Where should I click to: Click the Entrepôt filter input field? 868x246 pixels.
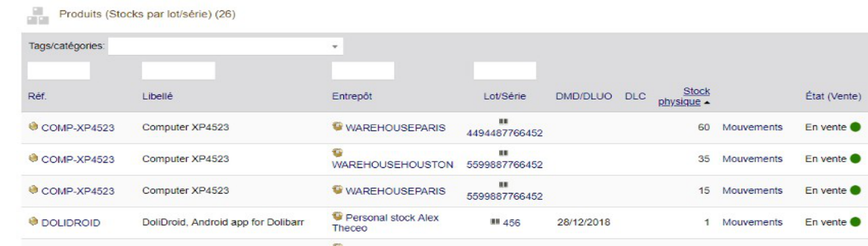(363, 71)
